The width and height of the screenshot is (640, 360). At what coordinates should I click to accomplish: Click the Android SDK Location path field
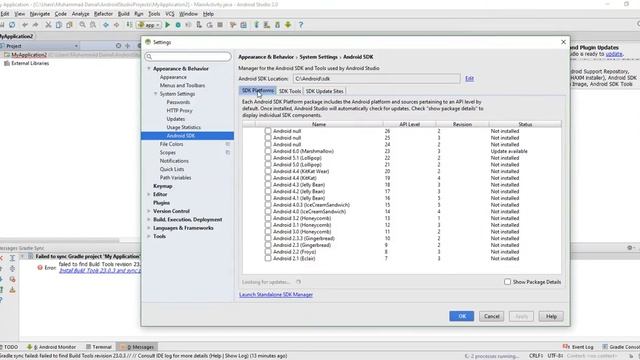point(376,78)
